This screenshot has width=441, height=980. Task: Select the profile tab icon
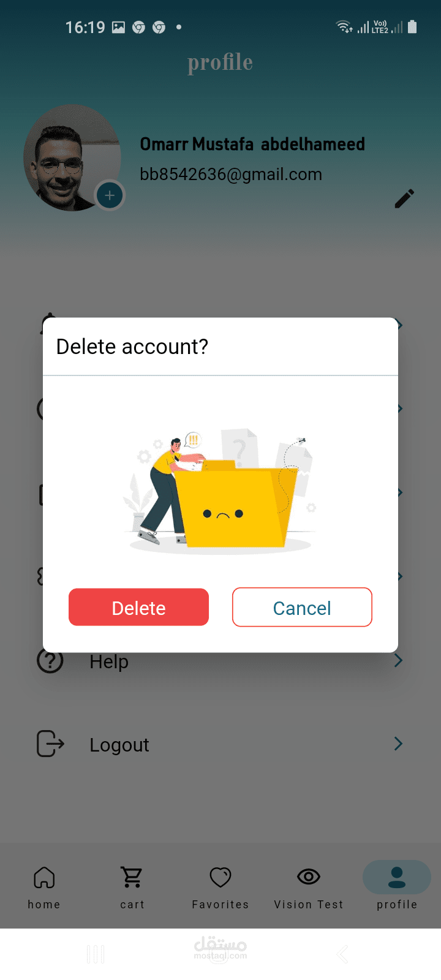397,877
